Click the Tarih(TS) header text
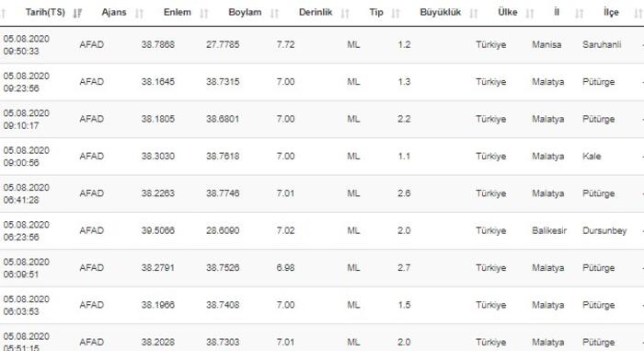644x351 pixels. coord(45,12)
